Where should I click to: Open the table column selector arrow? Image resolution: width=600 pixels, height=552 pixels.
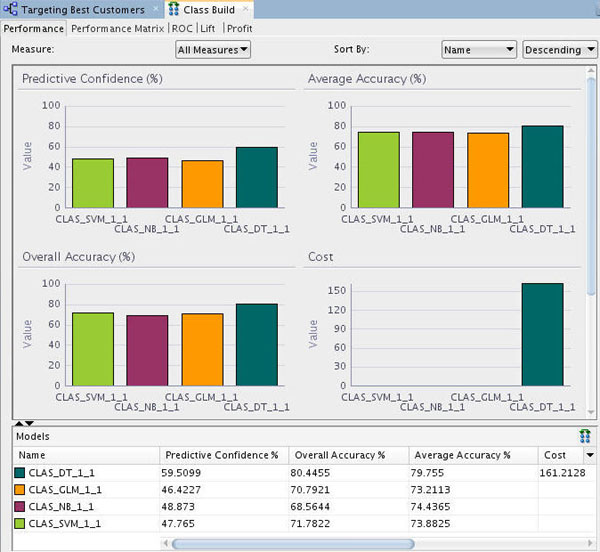pos(590,455)
